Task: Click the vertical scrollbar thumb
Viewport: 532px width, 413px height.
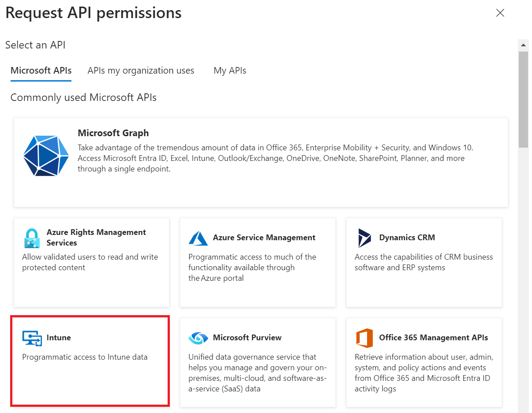Action: pos(523,99)
